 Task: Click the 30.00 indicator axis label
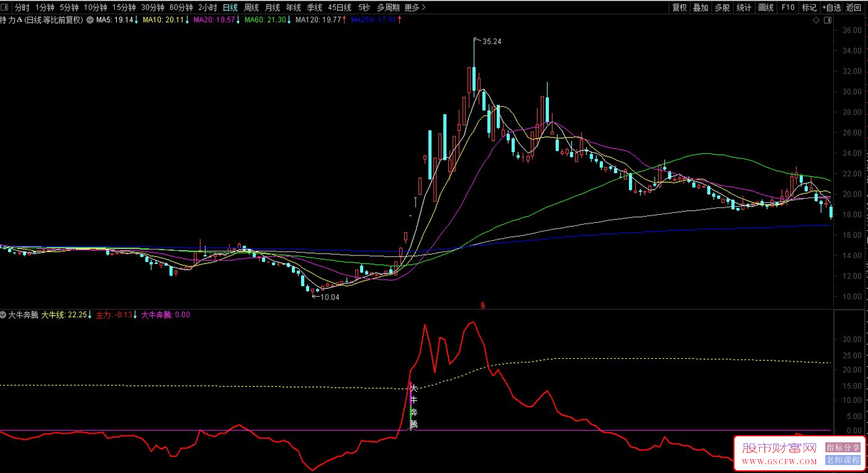pyautogui.click(x=853, y=340)
